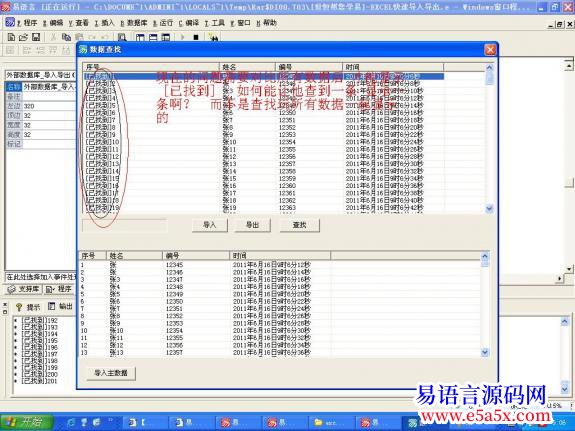Image resolution: width=575 pixels, height=431 pixels.
Task: Click the search text field left of 导入
Action: coord(125,225)
